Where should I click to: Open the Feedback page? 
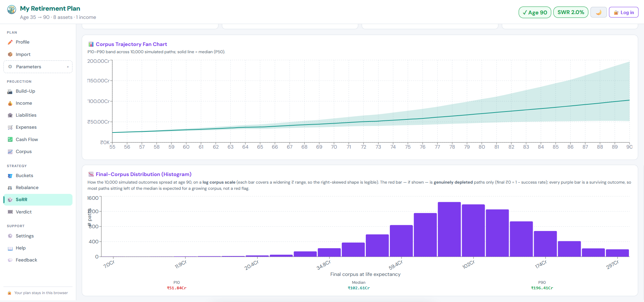click(38, 260)
